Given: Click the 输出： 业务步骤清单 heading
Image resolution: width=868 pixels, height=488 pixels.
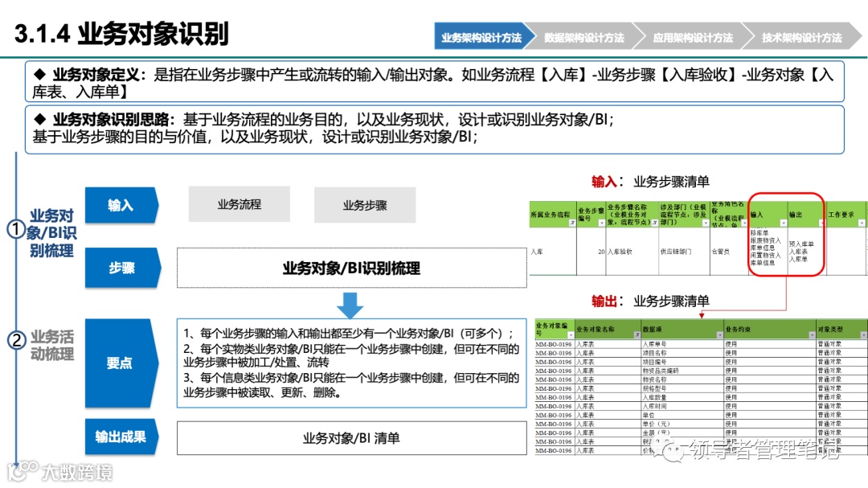Looking at the screenshot, I should (x=650, y=301).
